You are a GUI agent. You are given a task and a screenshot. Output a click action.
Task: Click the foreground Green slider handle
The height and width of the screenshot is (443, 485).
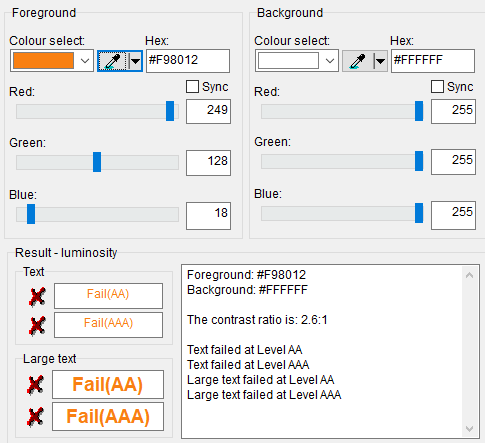pos(97,162)
